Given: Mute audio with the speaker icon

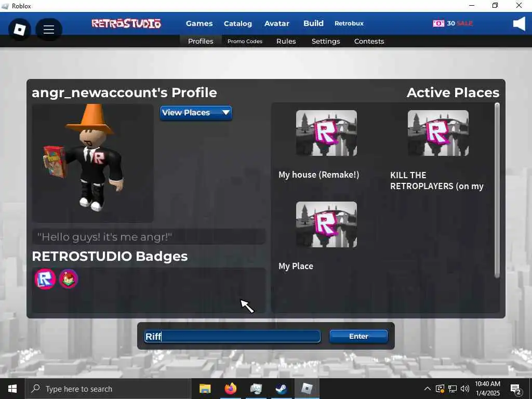Looking at the screenshot, I should (519, 24).
